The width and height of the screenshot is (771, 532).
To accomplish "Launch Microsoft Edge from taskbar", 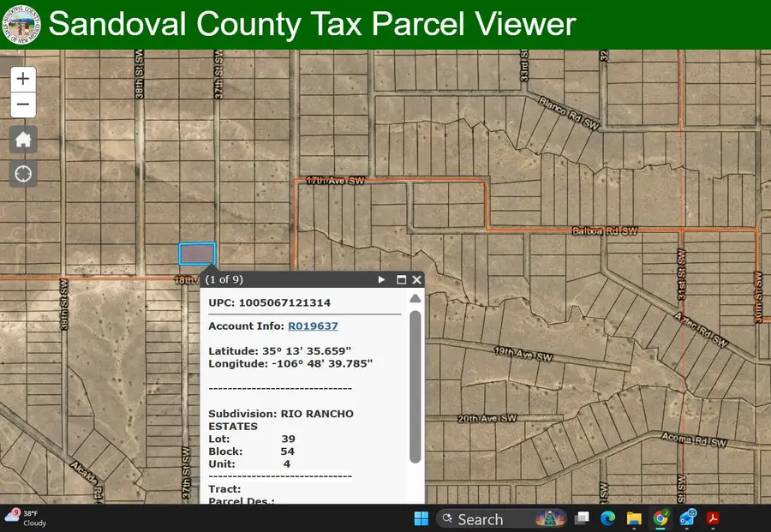I will tap(607, 518).
